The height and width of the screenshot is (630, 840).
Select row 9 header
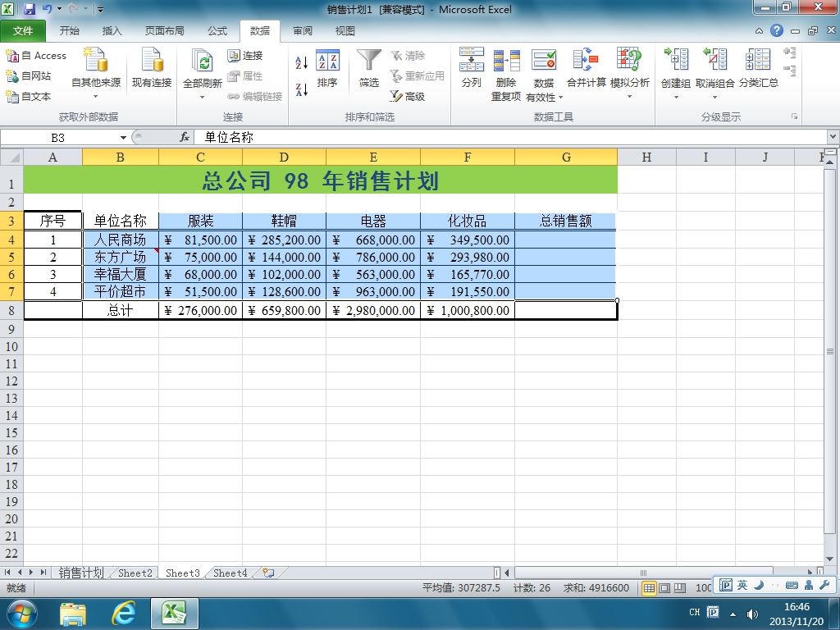[x=11, y=329]
